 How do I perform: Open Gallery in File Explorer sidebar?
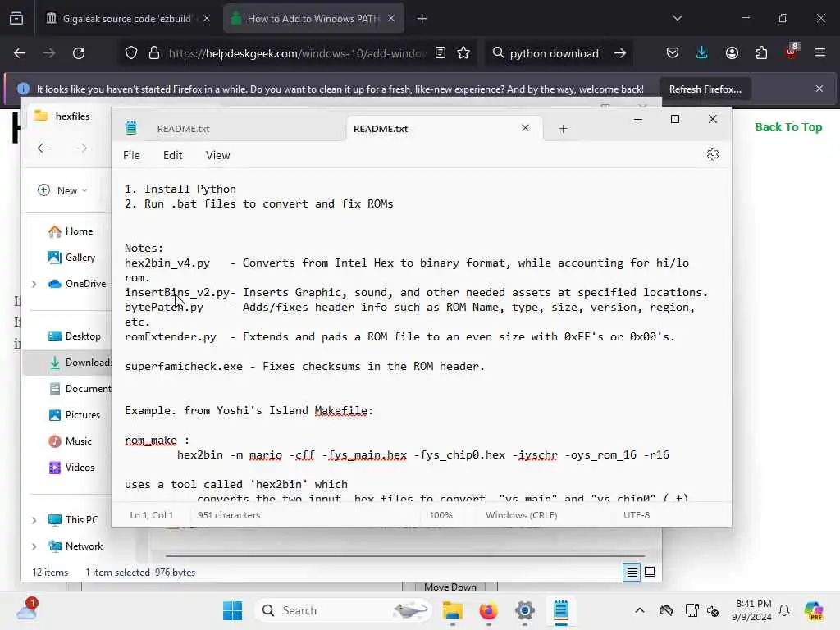click(72, 258)
